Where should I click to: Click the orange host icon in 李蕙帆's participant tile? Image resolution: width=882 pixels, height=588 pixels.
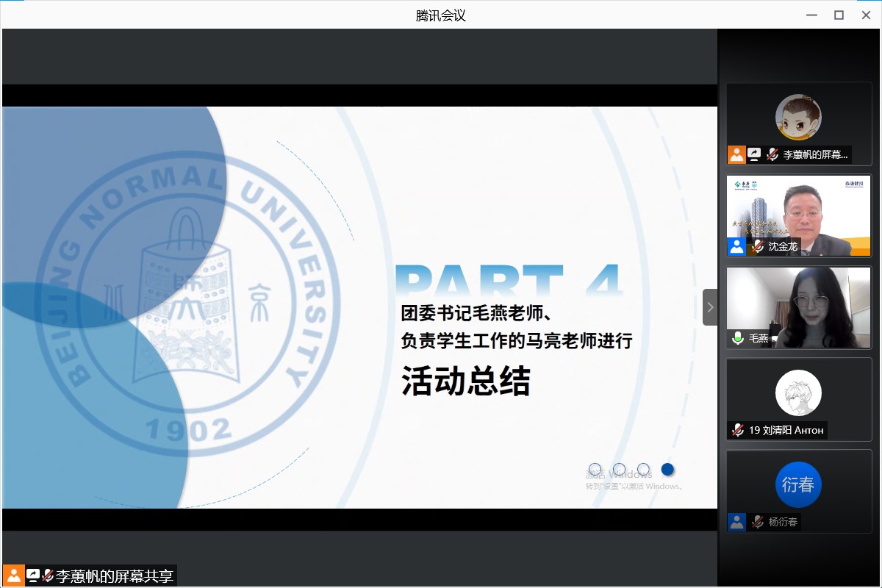[736, 154]
